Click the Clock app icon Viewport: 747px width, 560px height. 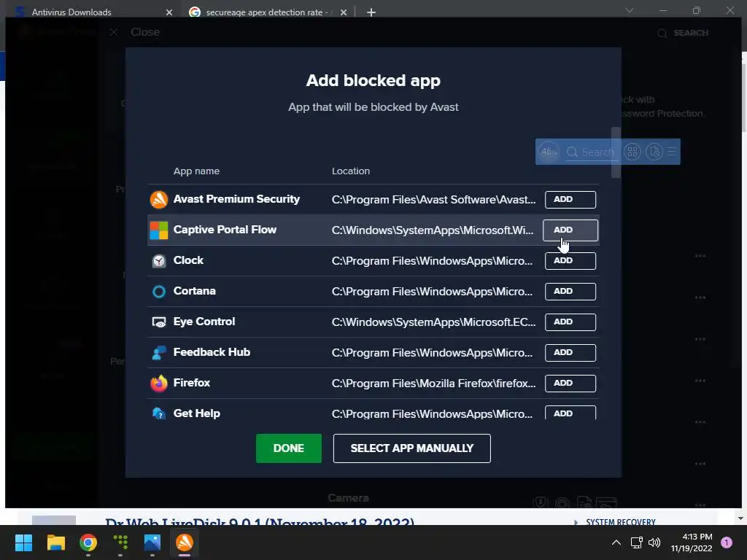coord(158,261)
